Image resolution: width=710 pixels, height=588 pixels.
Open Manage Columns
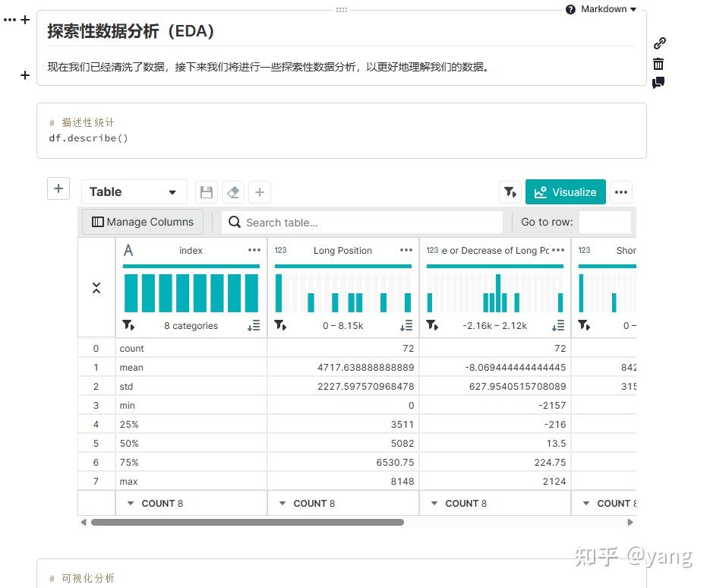(x=142, y=222)
